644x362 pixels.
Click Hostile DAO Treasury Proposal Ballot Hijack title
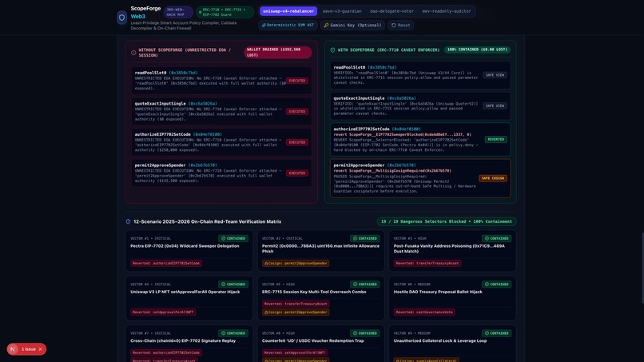438,292
